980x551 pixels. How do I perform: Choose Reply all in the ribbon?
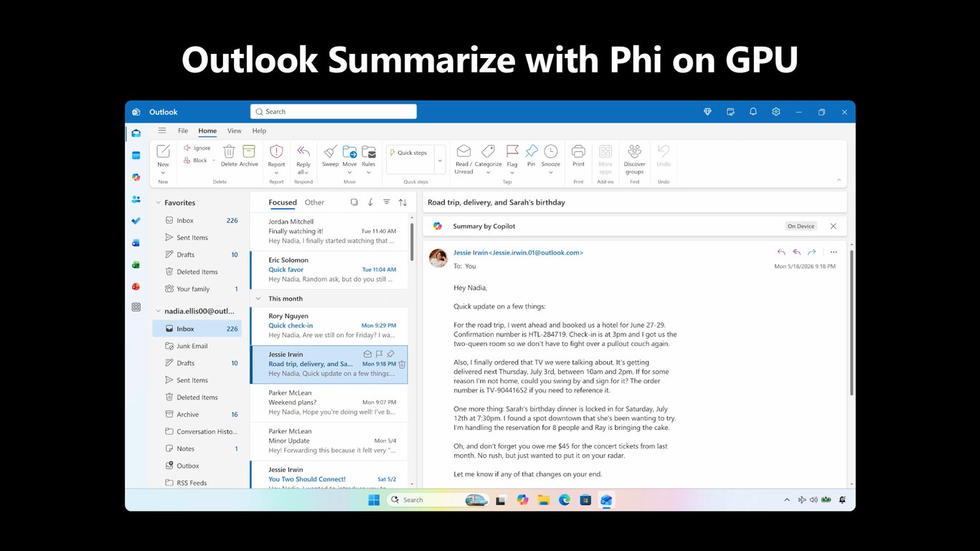tap(303, 159)
